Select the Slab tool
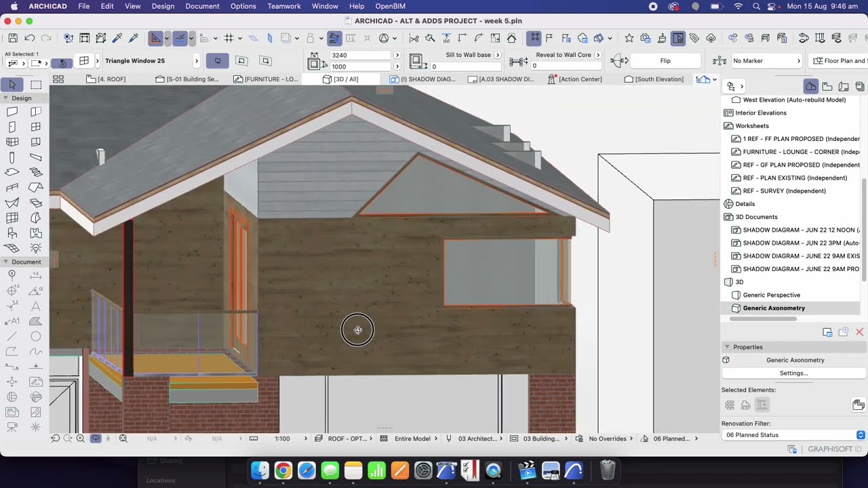Viewport: 868px width, 488px height. click(x=12, y=172)
